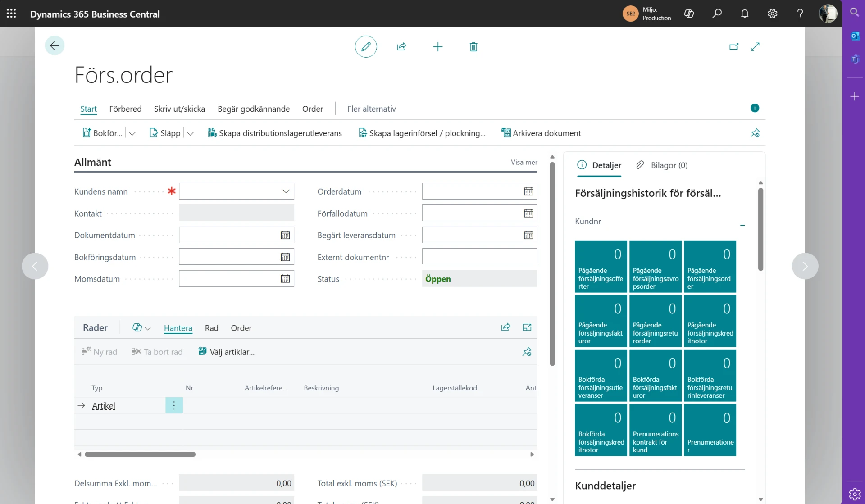Bokföringsdatum calendar picker icon
865x504 pixels.
click(285, 257)
